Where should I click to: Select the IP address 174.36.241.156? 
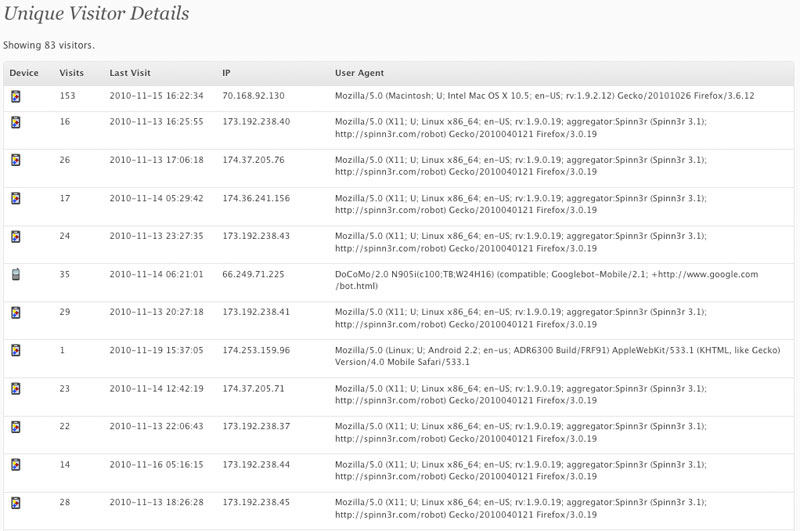256,198
